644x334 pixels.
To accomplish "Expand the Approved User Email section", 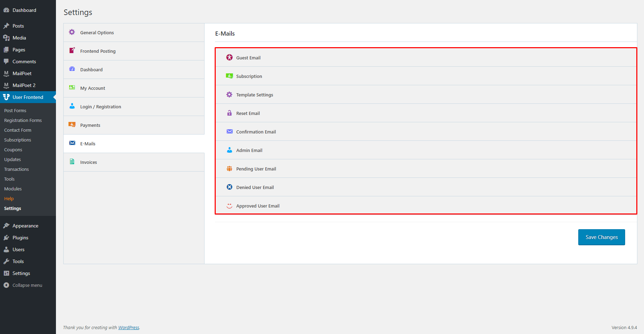I will coord(426,205).
